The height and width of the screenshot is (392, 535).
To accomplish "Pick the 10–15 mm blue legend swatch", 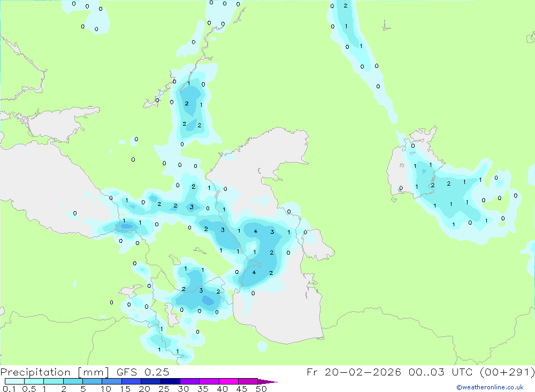I will point(112,381).
